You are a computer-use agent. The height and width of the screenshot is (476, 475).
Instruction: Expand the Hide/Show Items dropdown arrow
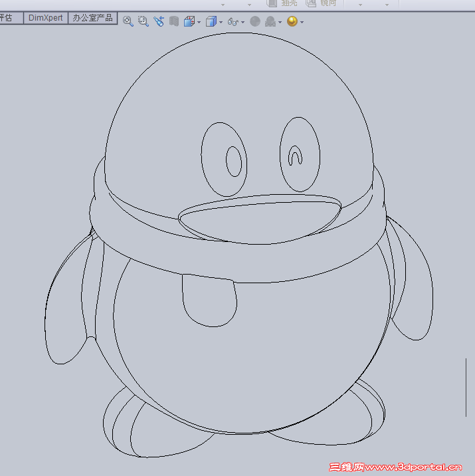242,22
